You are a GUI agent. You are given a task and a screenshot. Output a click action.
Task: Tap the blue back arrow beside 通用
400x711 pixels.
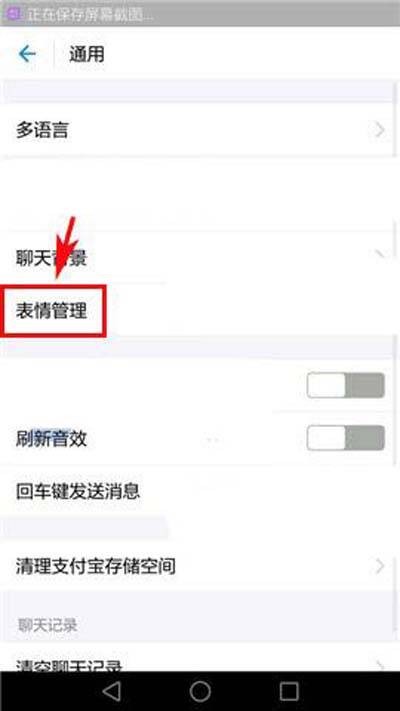pos(27,54)
